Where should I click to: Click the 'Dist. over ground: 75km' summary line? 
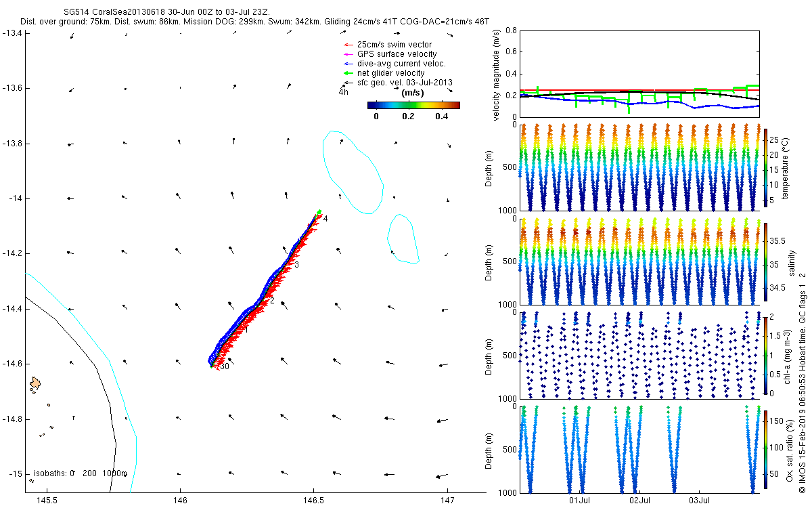tap(255, 22)
